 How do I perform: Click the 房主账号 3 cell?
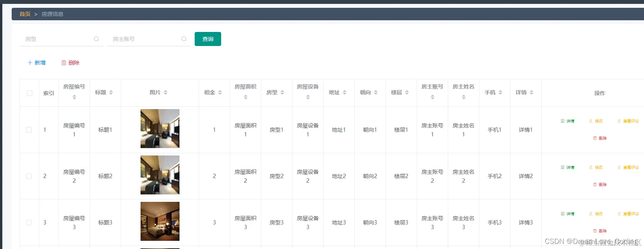point(432,223)
